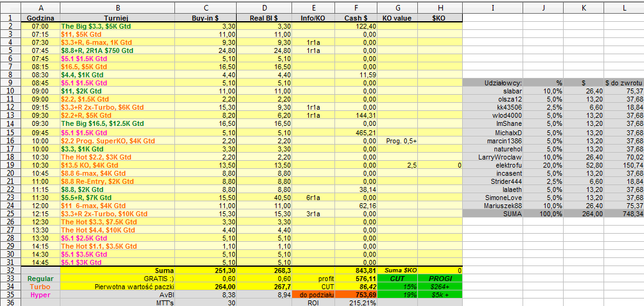Click the select-all corner box
The image size is (644, 306).
pos(10,7)
